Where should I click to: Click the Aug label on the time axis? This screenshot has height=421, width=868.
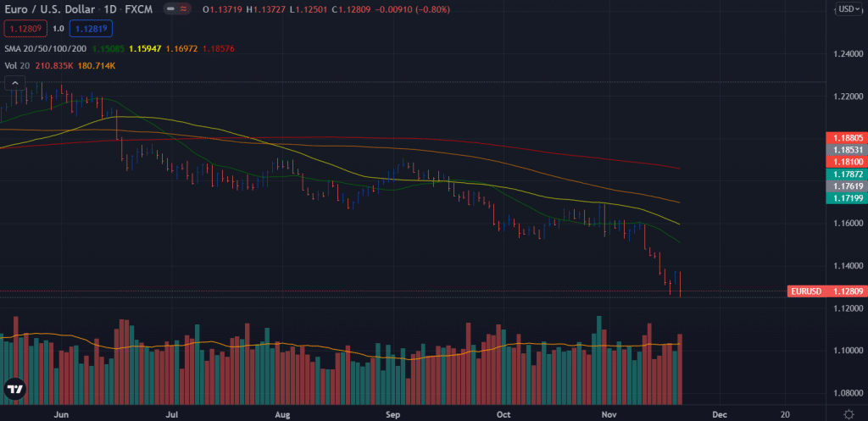pos(282,414)
